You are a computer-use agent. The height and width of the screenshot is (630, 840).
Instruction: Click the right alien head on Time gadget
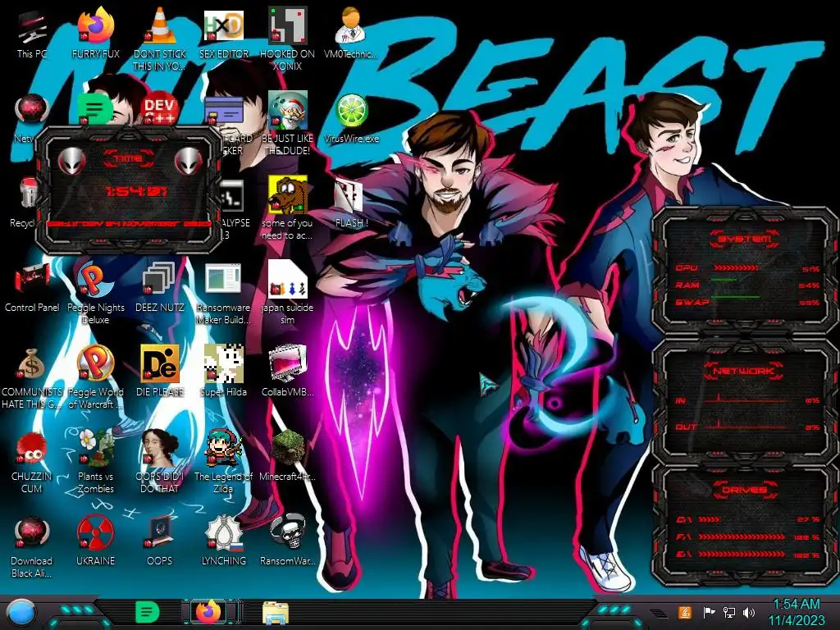coord(188,162)
